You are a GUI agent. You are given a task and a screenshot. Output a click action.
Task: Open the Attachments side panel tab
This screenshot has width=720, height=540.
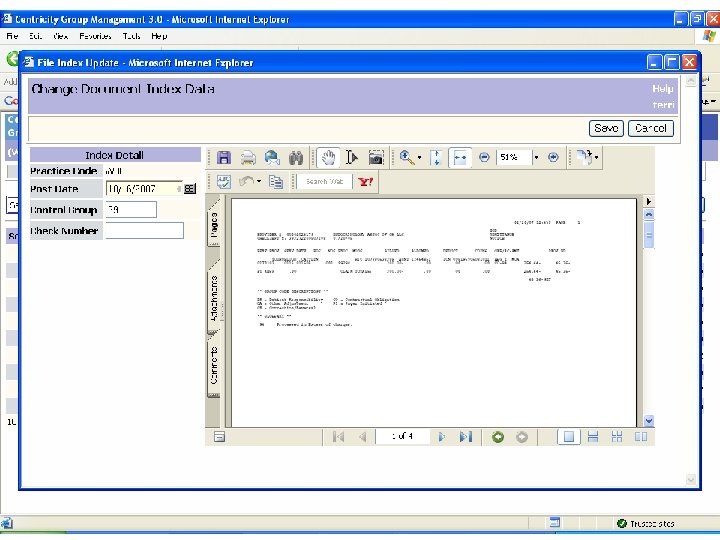coord(214,298)
